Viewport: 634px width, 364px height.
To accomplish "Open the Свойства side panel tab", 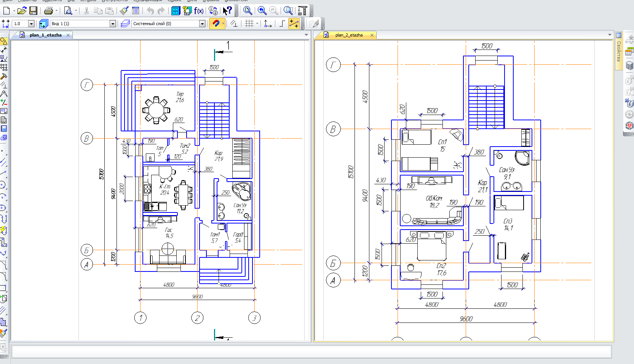I will [x=619, y=51].
